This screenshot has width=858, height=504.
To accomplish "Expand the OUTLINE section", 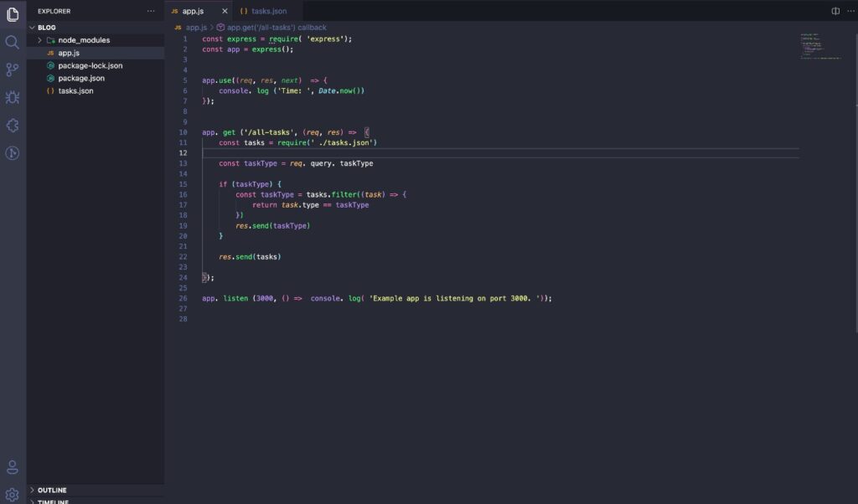I will coord(51,490).
